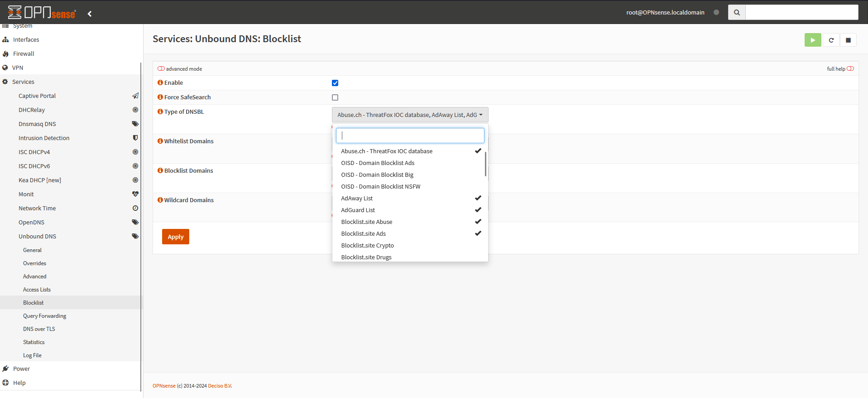868x398 pixels.
Task: Click the info icon beside Force SafeSearch
Action: 160,97
